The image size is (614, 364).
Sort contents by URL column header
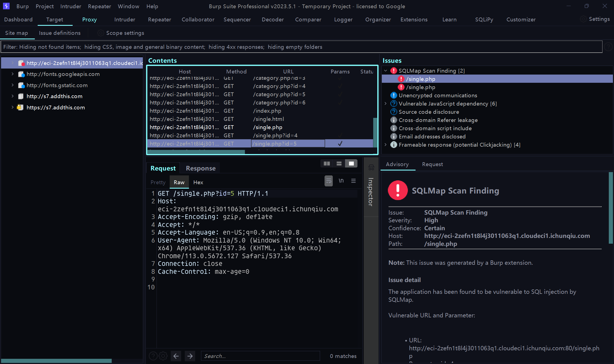288,72
